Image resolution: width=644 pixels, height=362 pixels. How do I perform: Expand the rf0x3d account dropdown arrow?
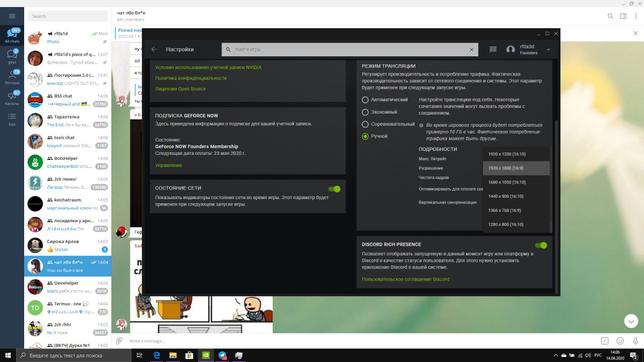[x=548, y=50]
